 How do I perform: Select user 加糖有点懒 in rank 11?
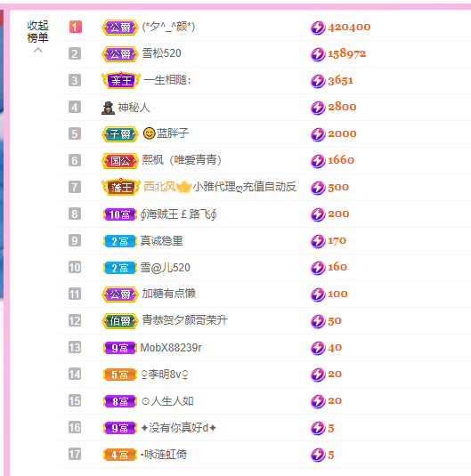[168, 294]
